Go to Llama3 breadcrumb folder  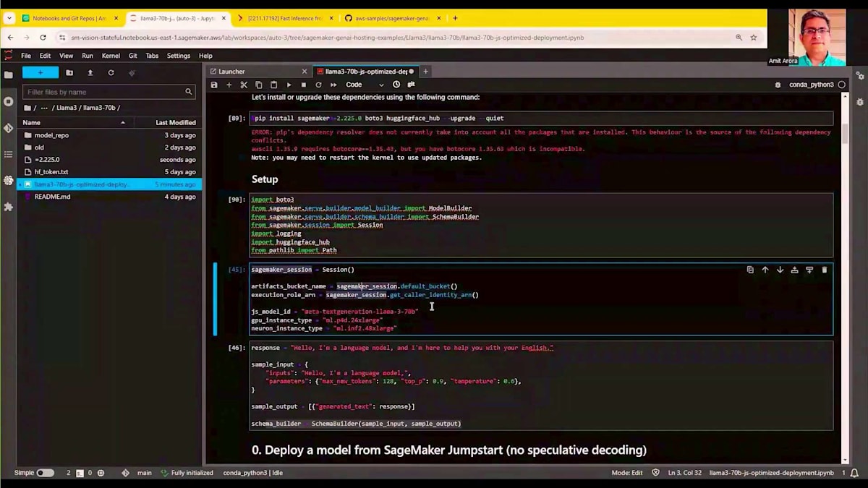tap(67, 108)
